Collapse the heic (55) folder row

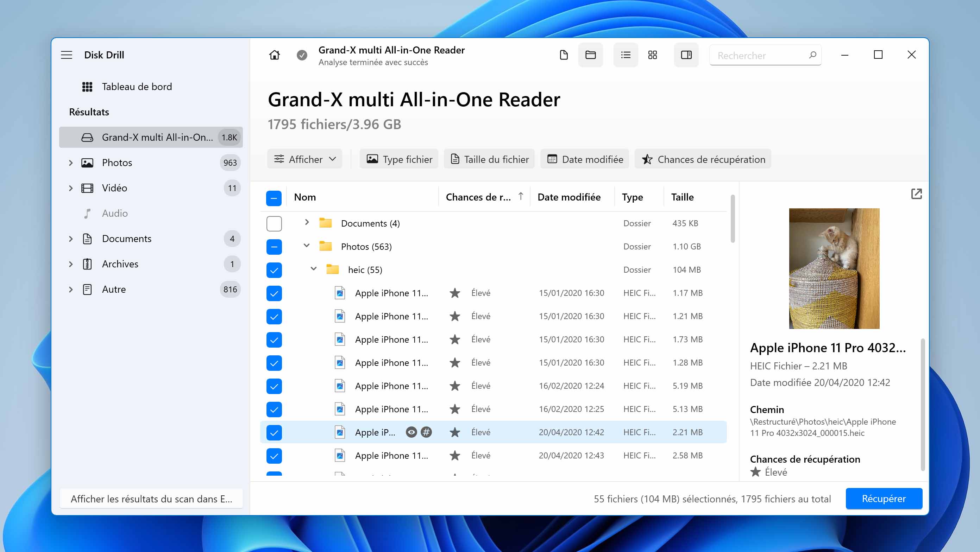click(x=314, y=268)
